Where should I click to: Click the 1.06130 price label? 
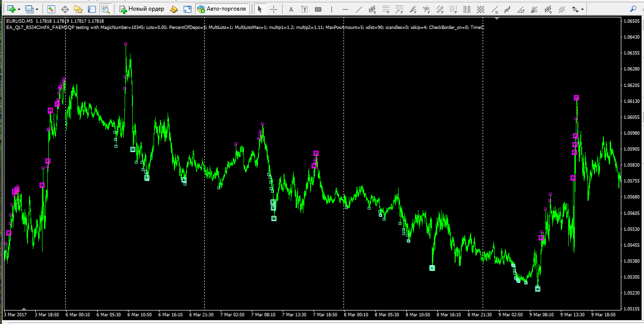pyautogui.click(x=631, y=101)
